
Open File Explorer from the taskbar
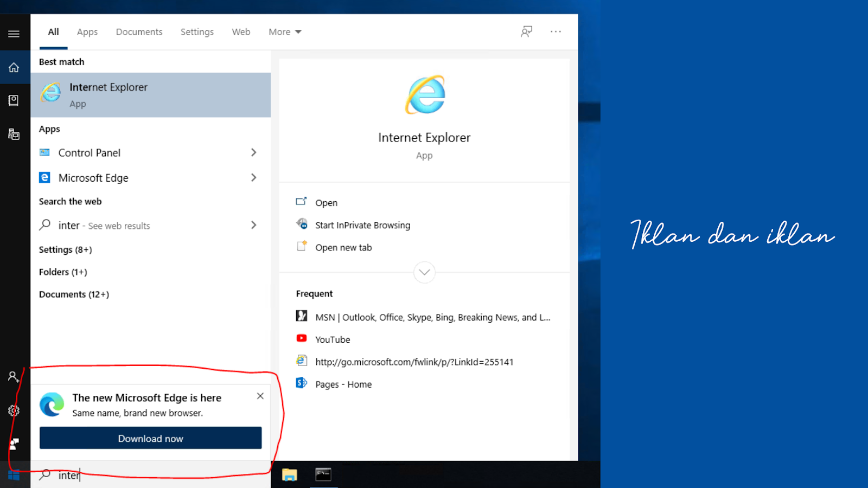(x=290, y=475)
